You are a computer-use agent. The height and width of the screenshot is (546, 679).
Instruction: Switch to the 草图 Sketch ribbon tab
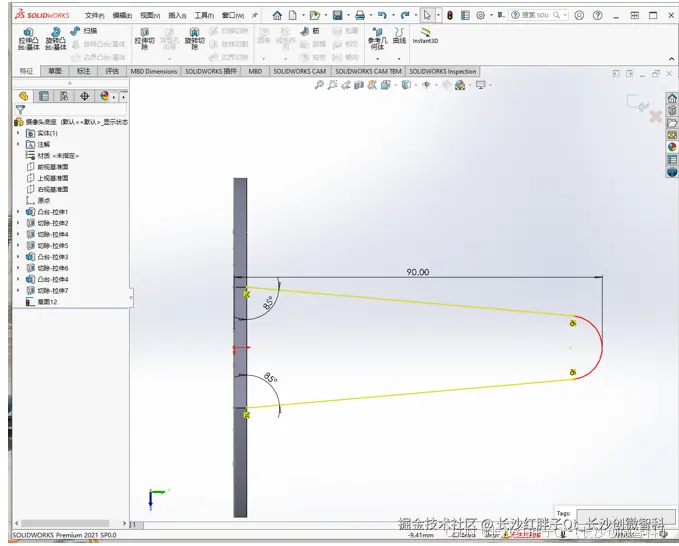[55, 71]
